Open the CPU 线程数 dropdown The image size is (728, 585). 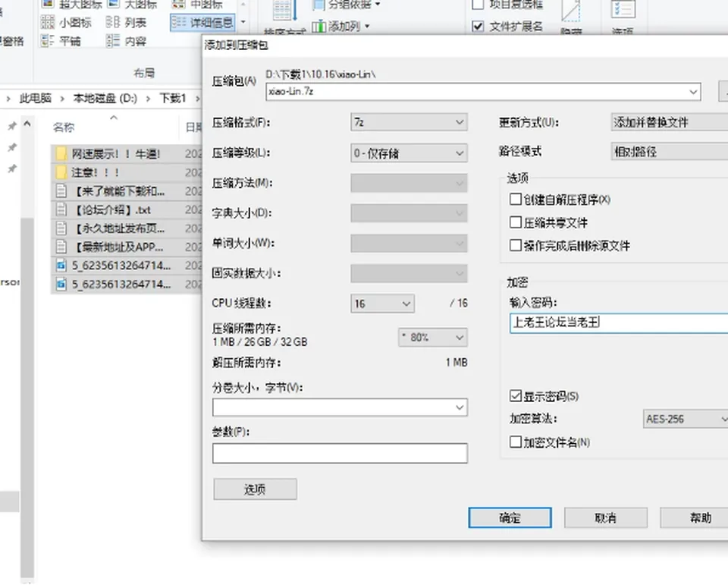(x=382, y=304)
